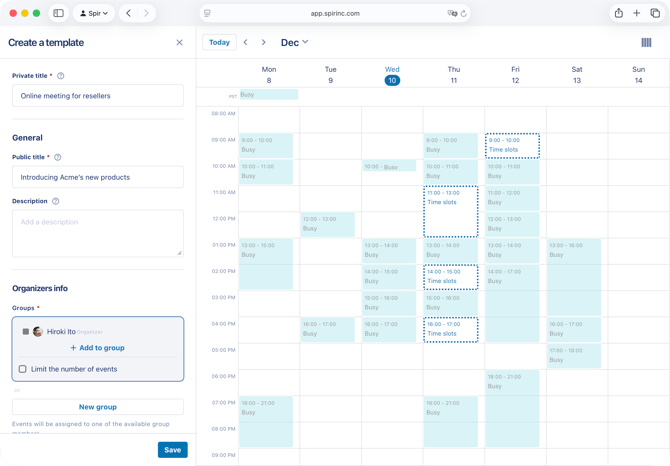Click the New group button

[98, 407]
